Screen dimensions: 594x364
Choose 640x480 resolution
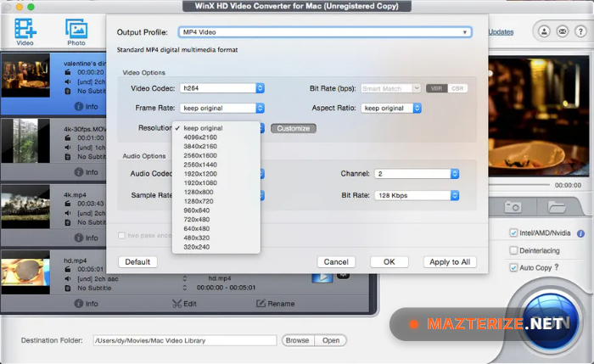(x=216, y=228)
